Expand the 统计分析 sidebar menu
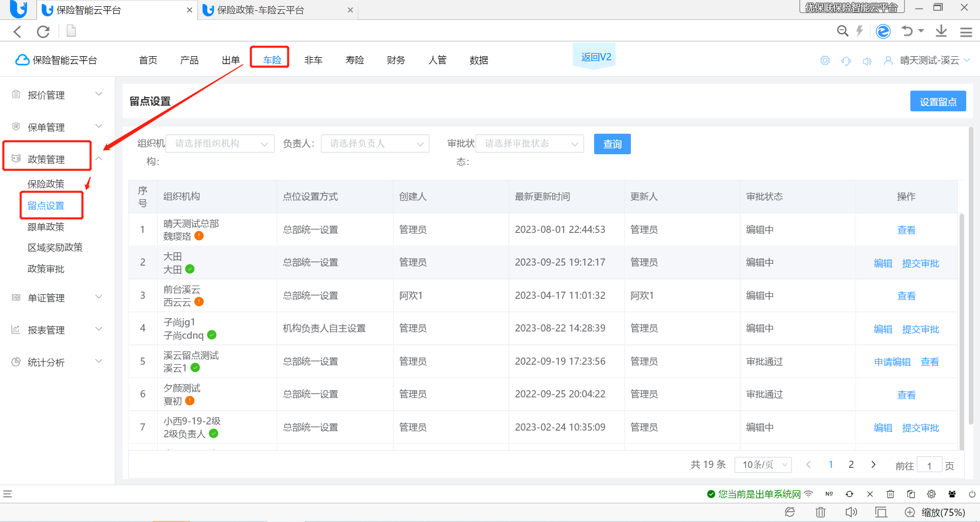This screenshot has height=522, width=980. point(57,362)
